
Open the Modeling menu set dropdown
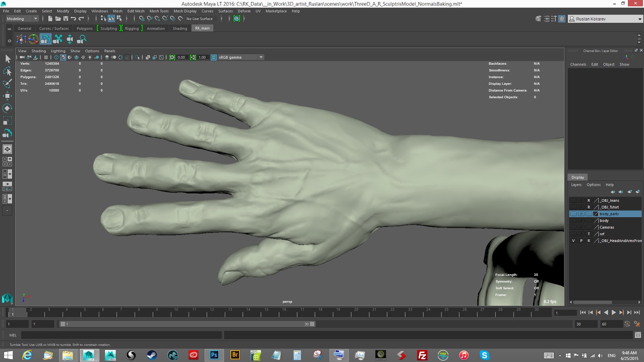tap(22, 19)
